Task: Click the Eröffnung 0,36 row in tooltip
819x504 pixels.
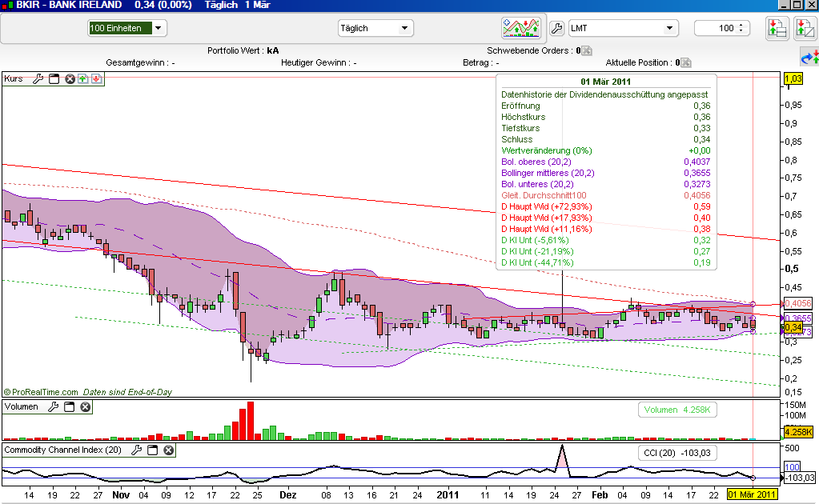Action: point(606,106)
